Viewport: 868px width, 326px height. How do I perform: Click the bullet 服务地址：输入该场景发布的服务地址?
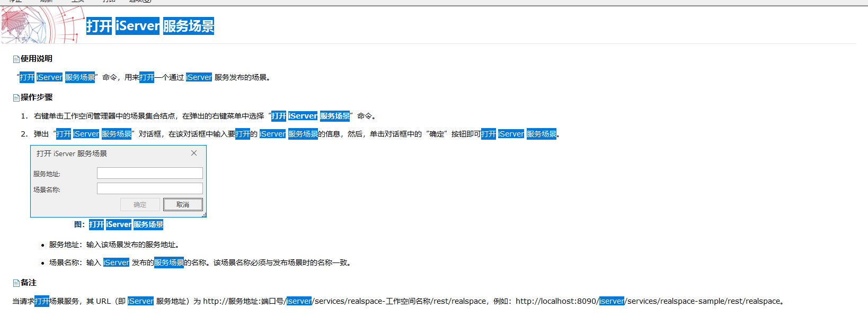(x=116, y=245)
